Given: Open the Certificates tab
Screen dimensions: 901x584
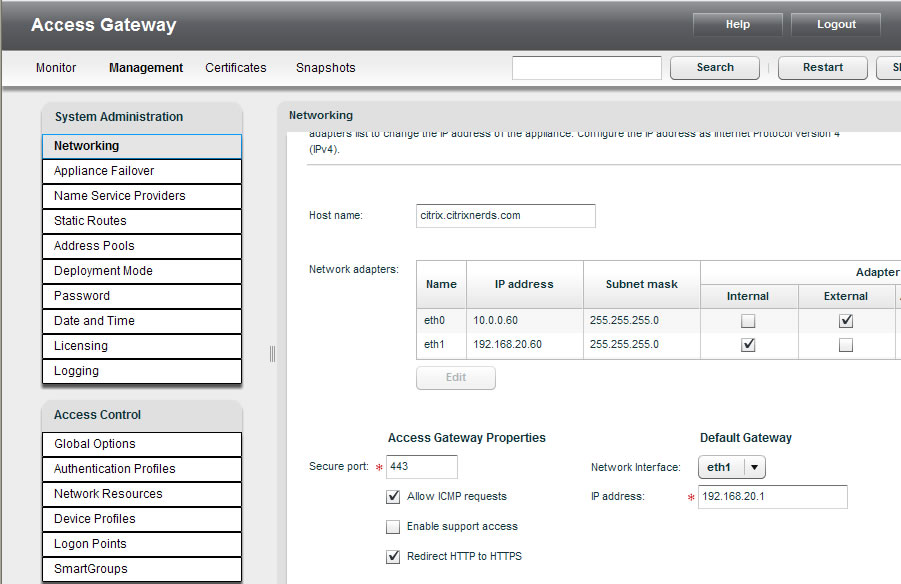Looking at the screenshot, I should 236,68.
